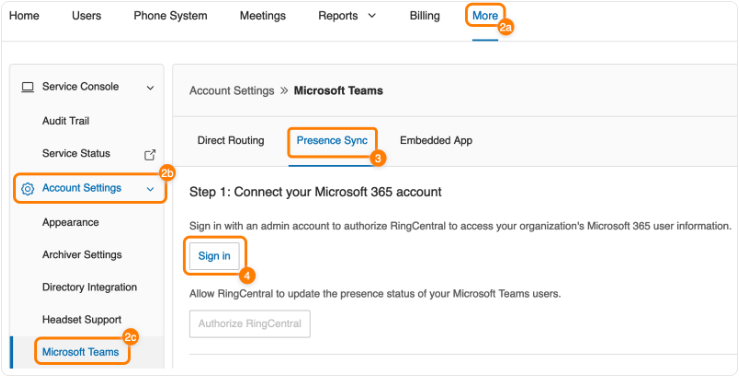Open Headset Support

coord(82,320)
